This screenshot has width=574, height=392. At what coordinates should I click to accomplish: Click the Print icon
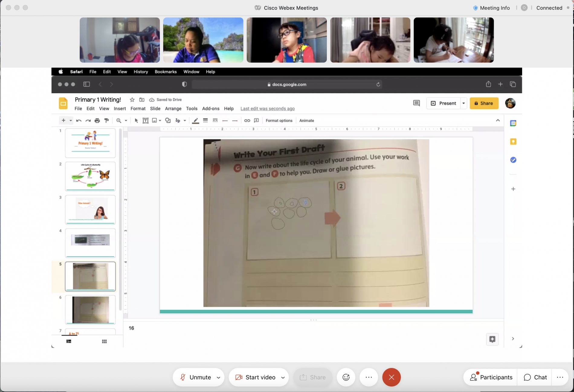[x=97, y=120]
